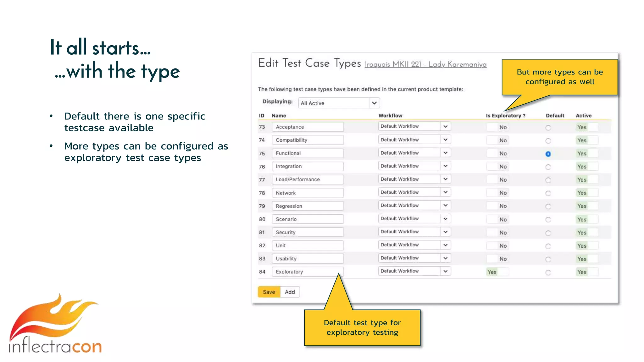Open the Workflow dropdown for Exploratory

pyautogui.click(x=414, y=271)
